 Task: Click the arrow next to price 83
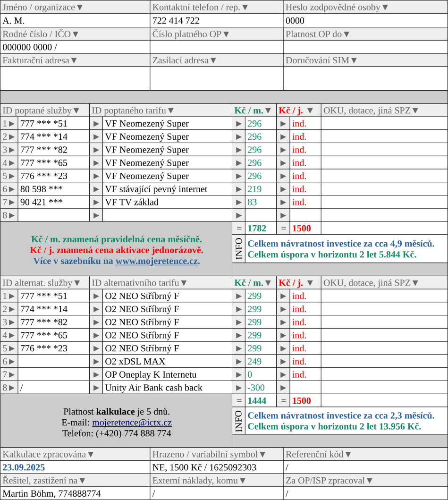point(239,202)
